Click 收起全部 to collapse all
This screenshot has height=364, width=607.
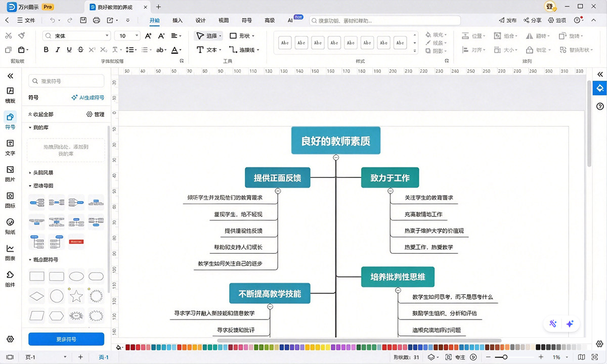[40, 114]
